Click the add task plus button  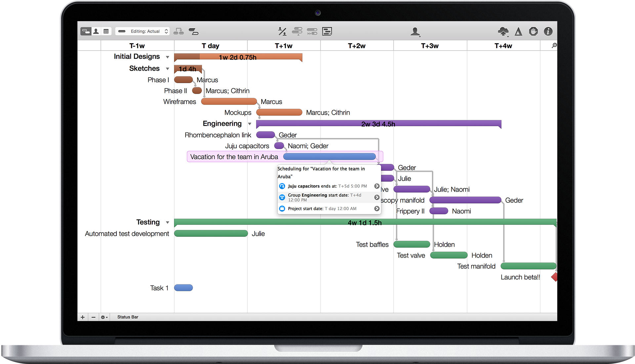pyautogui.click(x=83, y=317)
